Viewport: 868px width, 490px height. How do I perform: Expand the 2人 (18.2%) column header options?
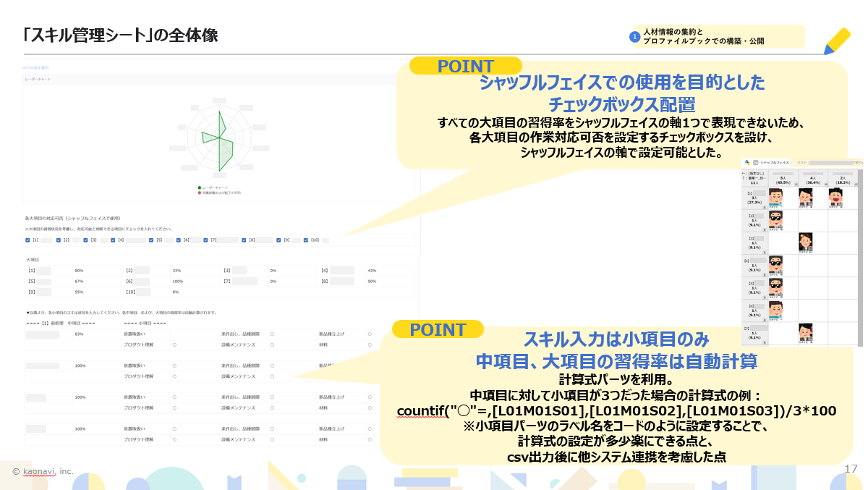pyautogui.click(x=856, y=183)
